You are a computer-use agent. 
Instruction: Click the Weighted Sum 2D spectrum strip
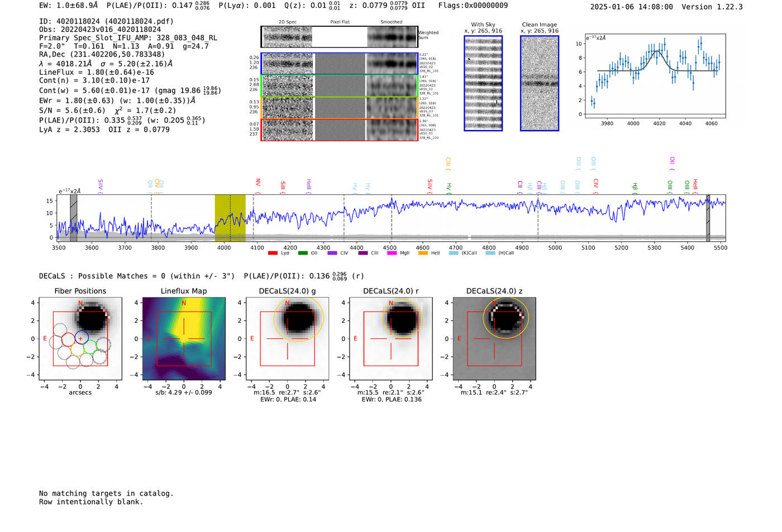coord(339,37)
